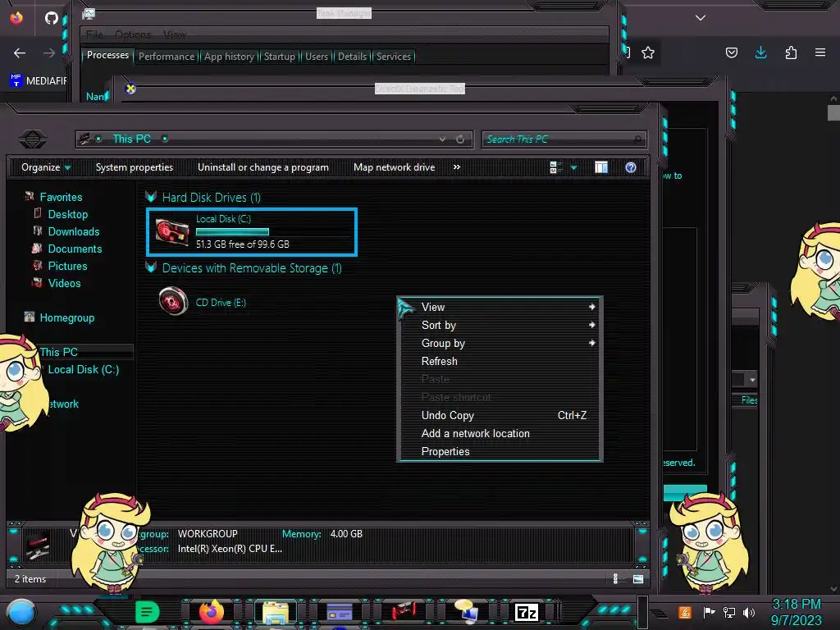Open System properties
This screenshot has width=840, height=630.
click(x=135, y=167)
